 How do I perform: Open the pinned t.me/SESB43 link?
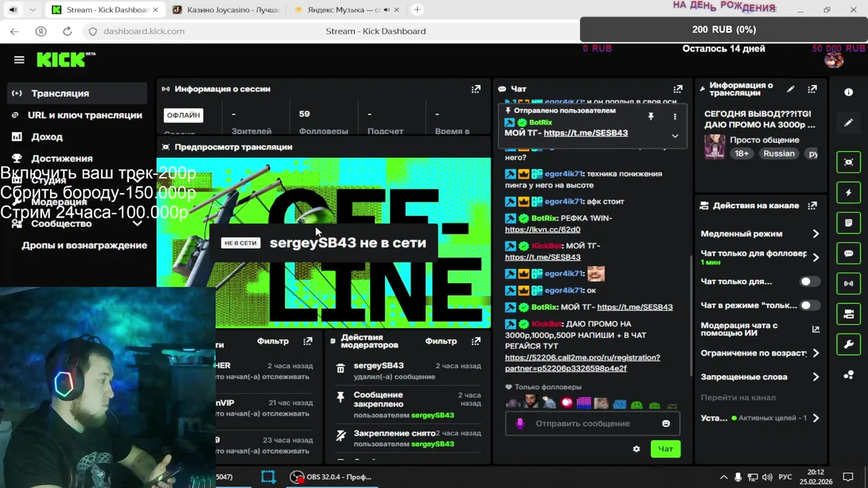pyautogui.click(x=586, y=133)
